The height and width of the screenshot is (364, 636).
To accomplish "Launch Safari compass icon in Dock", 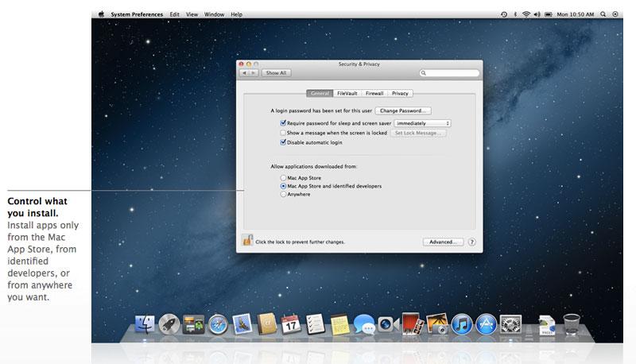I will (x=218, y=325).
